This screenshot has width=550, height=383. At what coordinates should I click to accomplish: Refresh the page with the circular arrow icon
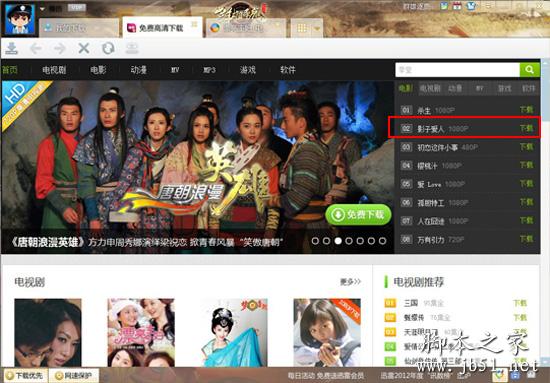point(108,48)
